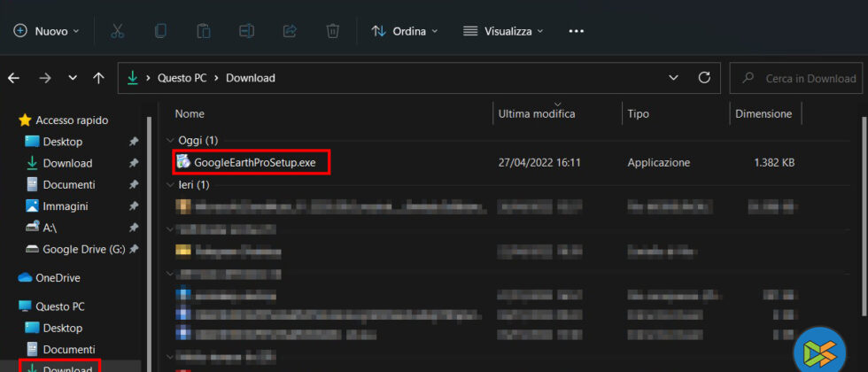Go forward with the right arrow
Viewport: 868px width, 372px height.
[45, 78]
